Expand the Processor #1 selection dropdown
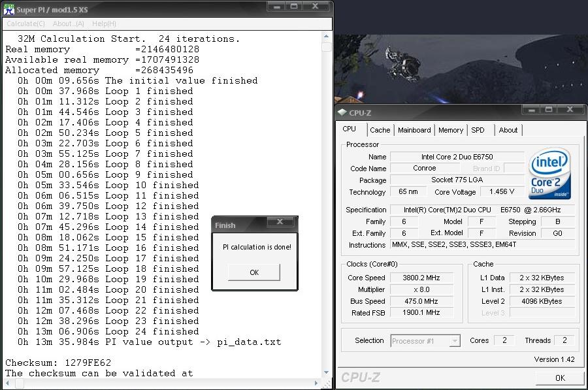 click(455, 341)
